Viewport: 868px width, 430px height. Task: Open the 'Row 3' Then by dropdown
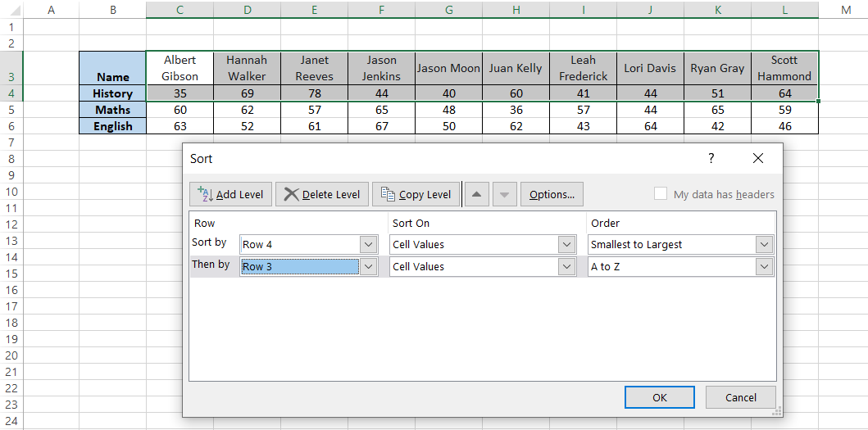point(368,266)
